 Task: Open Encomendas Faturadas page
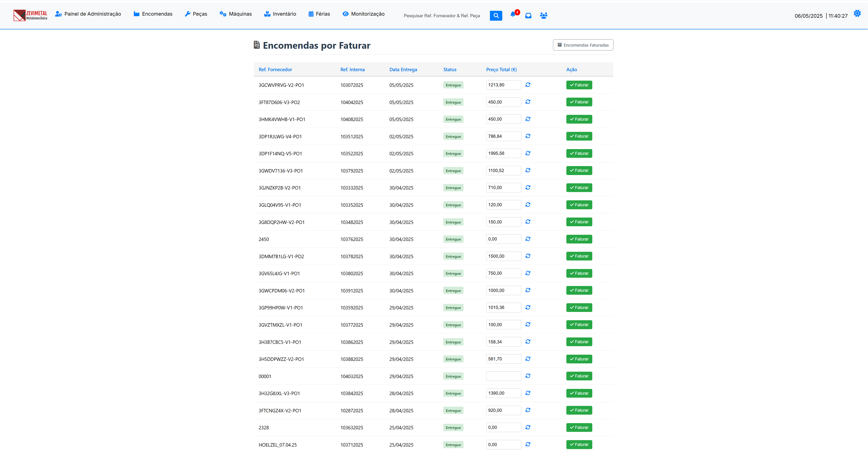[583, 45]
